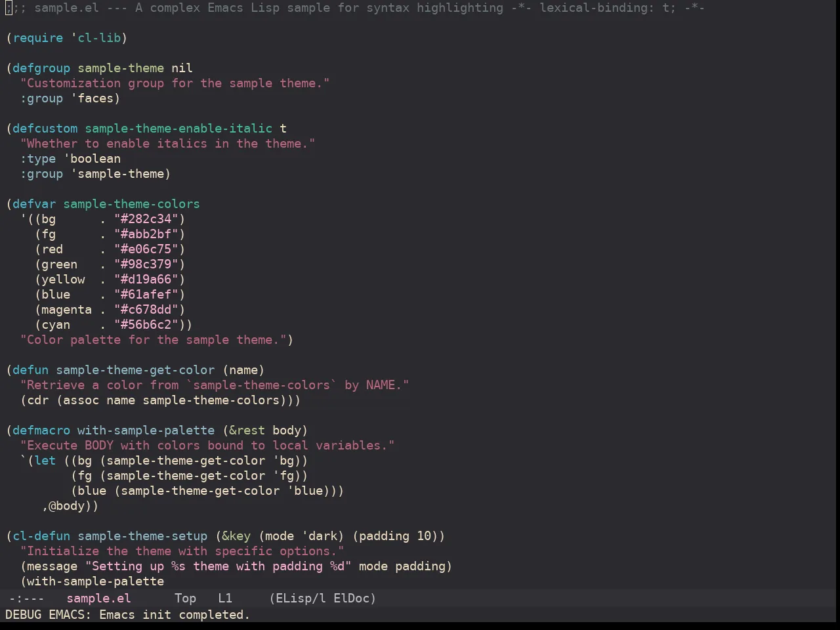
Task: Click the "Initialize the theme with specific options." docstring
Action: click(x=182, y=551)
